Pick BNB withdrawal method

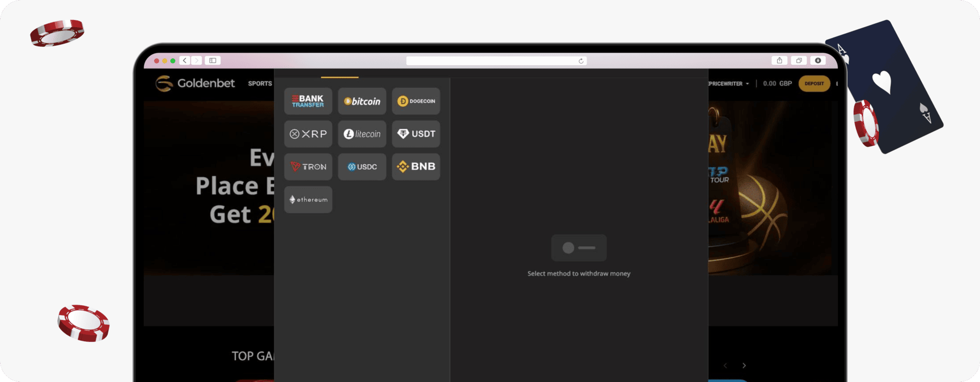coord(416,167)
